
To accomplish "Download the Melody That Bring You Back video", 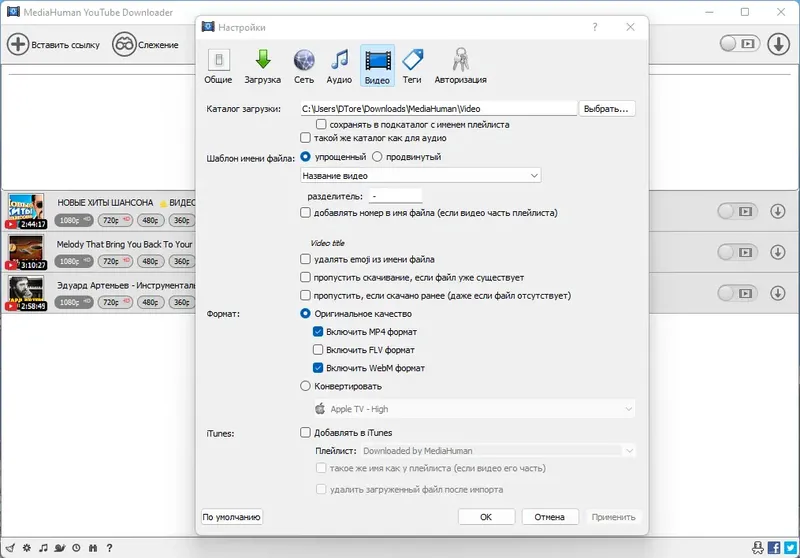I will point(778,252).
